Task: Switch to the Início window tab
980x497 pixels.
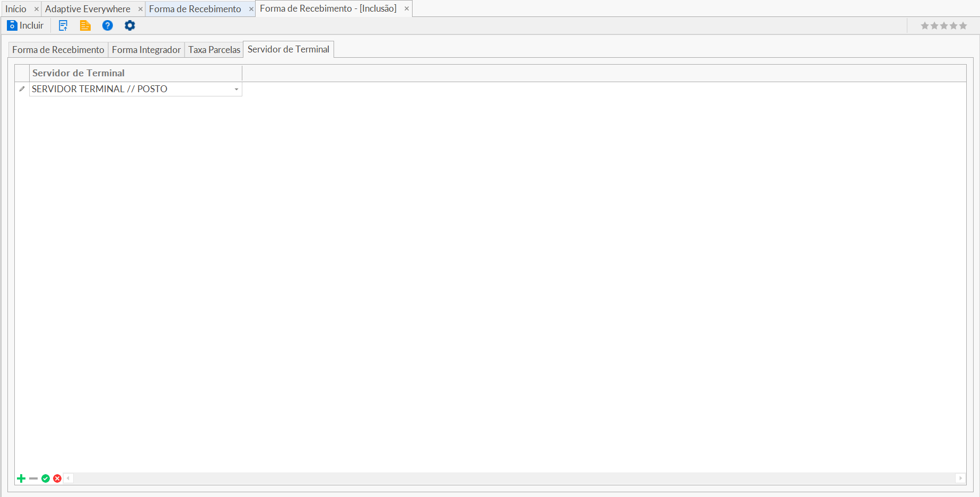Action: click(16, 9)
